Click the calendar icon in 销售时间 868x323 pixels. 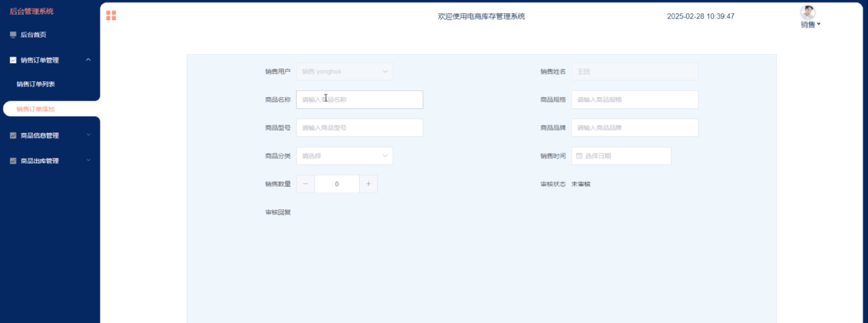click(579, 156)
